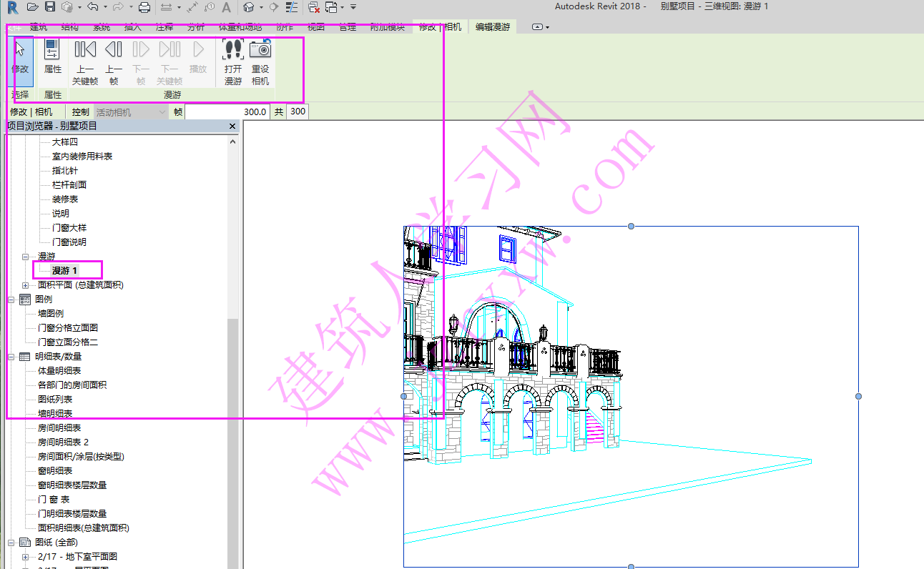Print using the printer icon

[x=144, y=7]
